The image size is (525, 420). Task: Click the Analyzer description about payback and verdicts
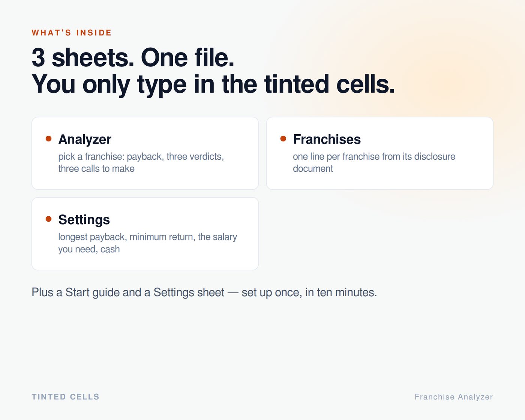point(141,162)
